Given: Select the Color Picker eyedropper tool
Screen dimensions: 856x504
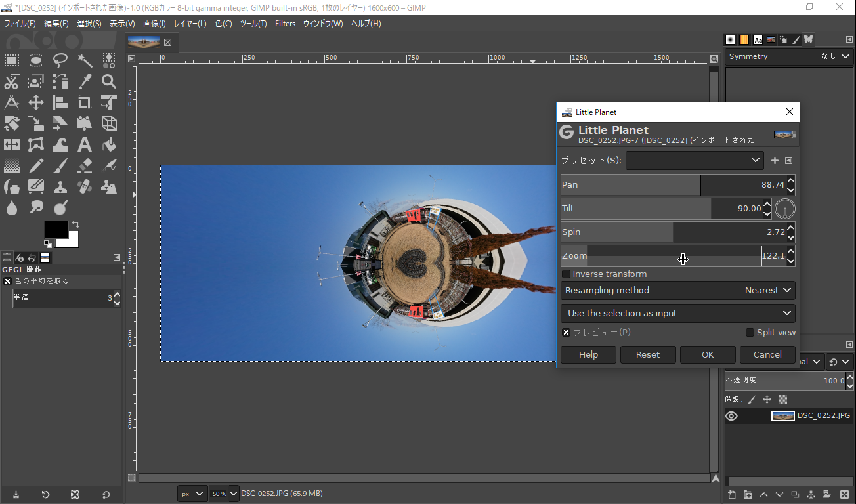Looking at the screenshot, I should [85, 81].
